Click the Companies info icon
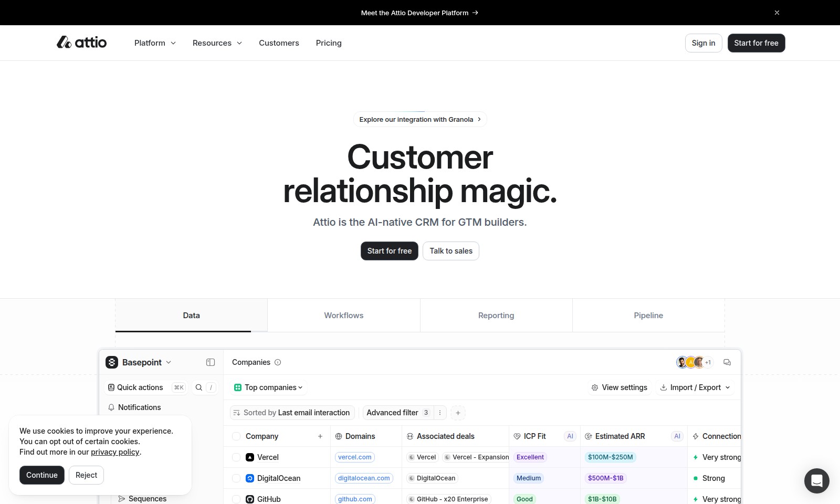 click(278, 362)
